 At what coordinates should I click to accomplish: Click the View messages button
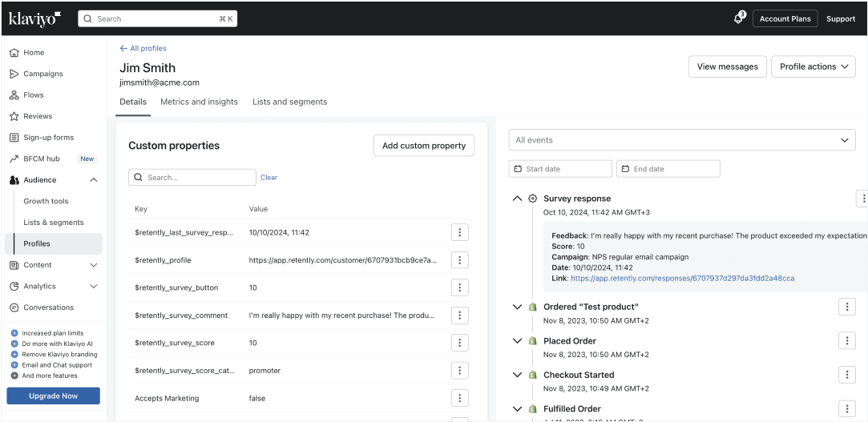pyautogui.click(x=728, y=66)
